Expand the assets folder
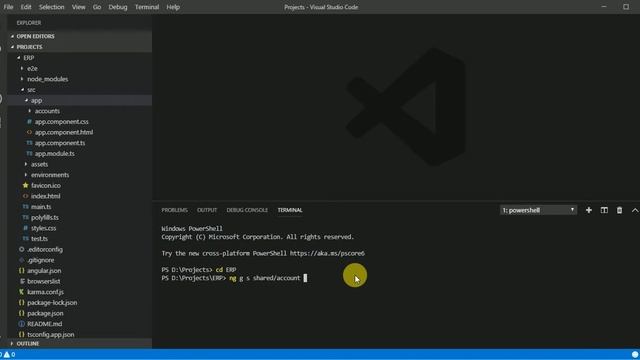 pos(80,164)
